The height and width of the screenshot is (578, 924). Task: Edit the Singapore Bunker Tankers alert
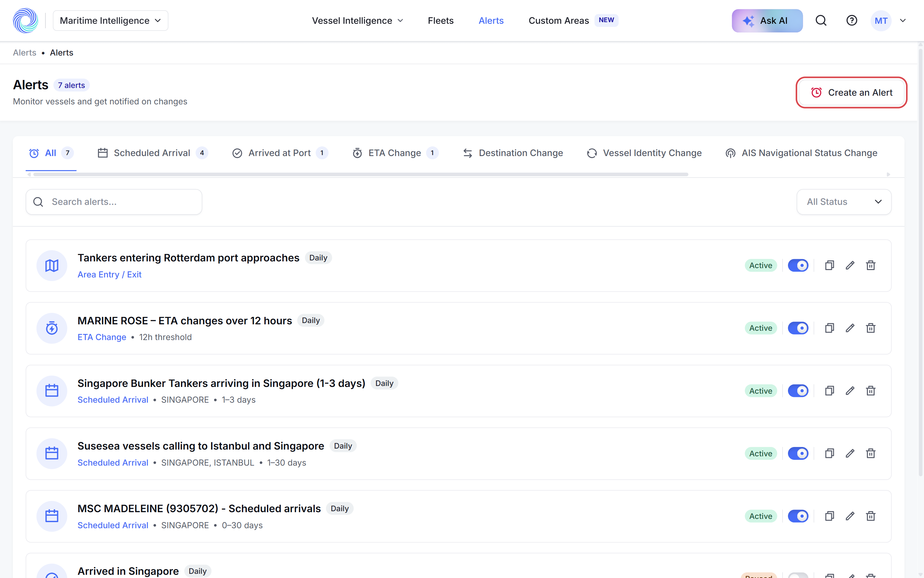pos(850,391)
